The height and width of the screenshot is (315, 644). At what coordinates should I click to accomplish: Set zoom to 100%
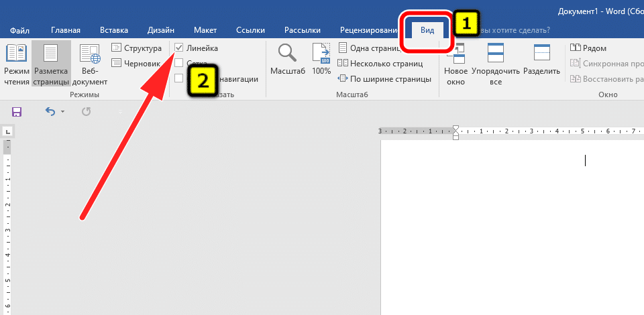[321, 60]
